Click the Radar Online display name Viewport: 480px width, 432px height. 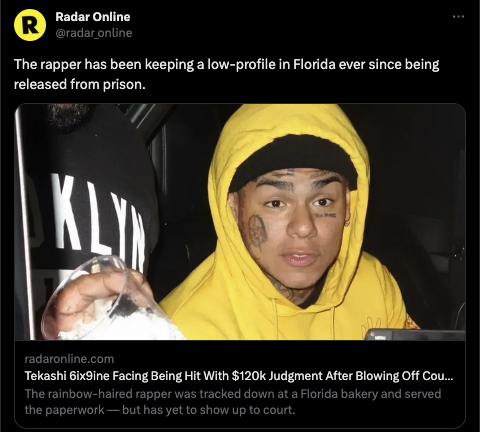pos(93,17)
